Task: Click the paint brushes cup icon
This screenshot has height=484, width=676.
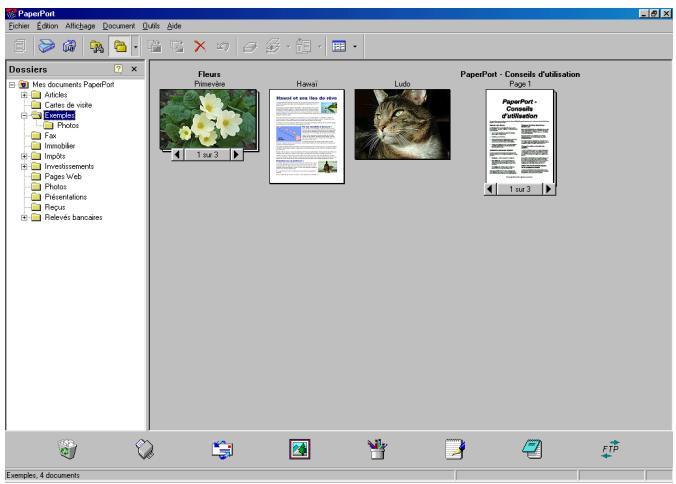Action: (377, 449)
